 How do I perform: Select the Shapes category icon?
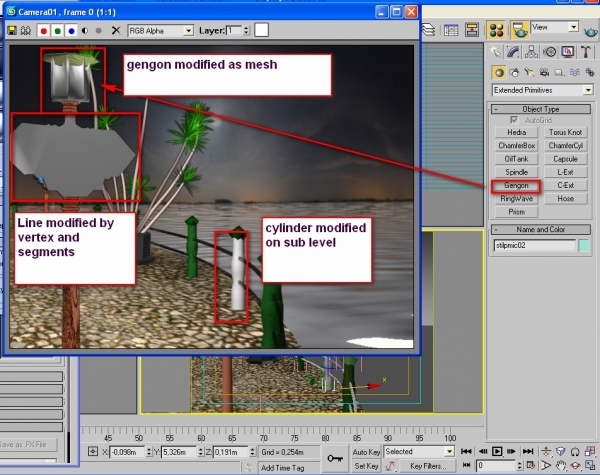click(x=514, y=72)
